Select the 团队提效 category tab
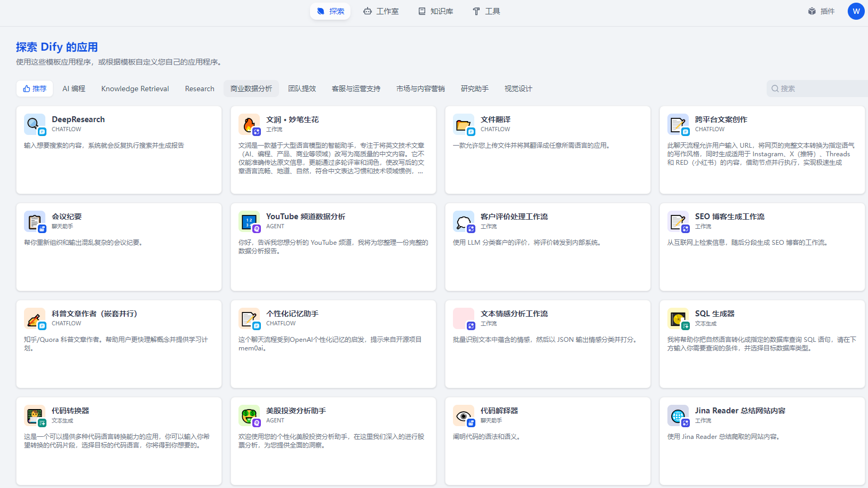The height and width of the screenshot is (488, 868). coord(302,89)
